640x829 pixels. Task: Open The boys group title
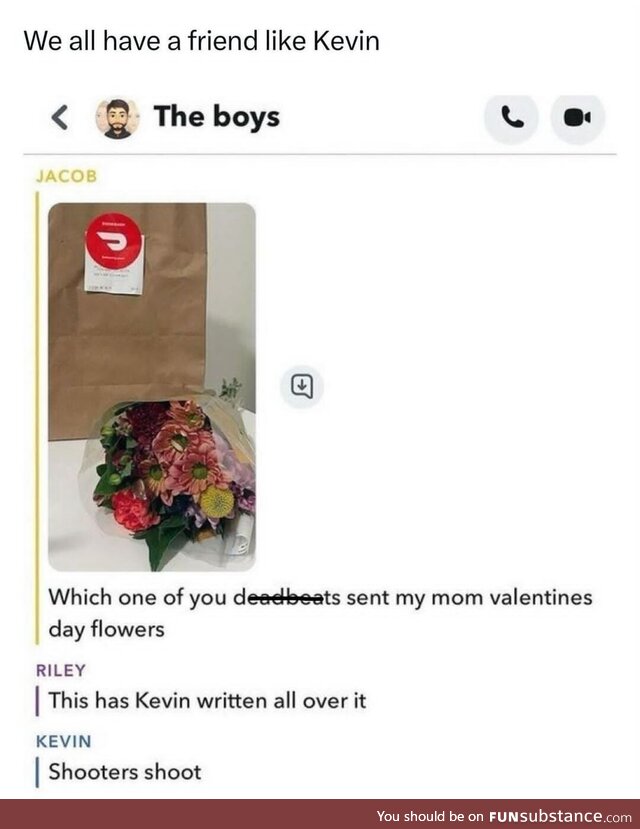pyautogui.click(x=217, y=117)
